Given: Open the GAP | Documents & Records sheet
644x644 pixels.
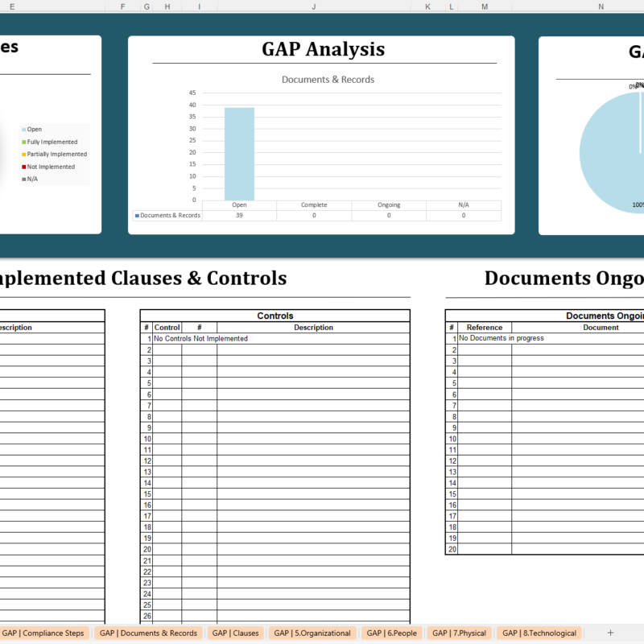Looking at the screenshot, I should (x=148, y=634).
